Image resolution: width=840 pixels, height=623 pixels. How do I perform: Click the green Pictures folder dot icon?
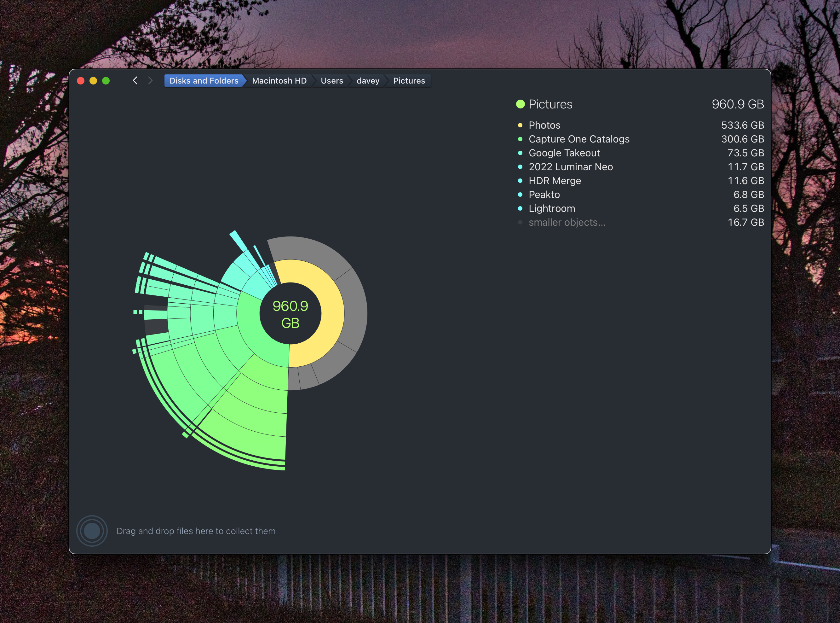point(521,104)
